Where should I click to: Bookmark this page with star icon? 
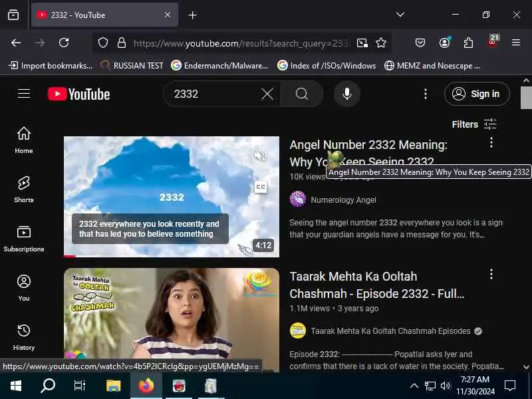tap(381, 43)
